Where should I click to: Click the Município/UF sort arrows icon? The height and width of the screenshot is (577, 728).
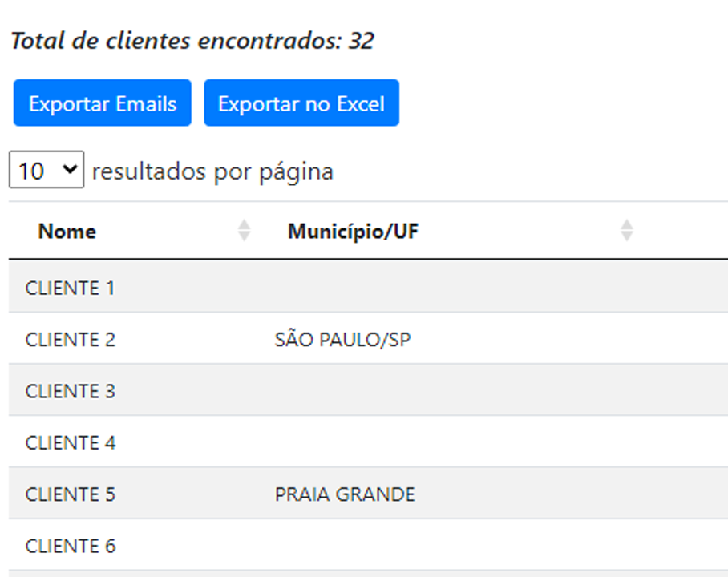pos(627,232)
